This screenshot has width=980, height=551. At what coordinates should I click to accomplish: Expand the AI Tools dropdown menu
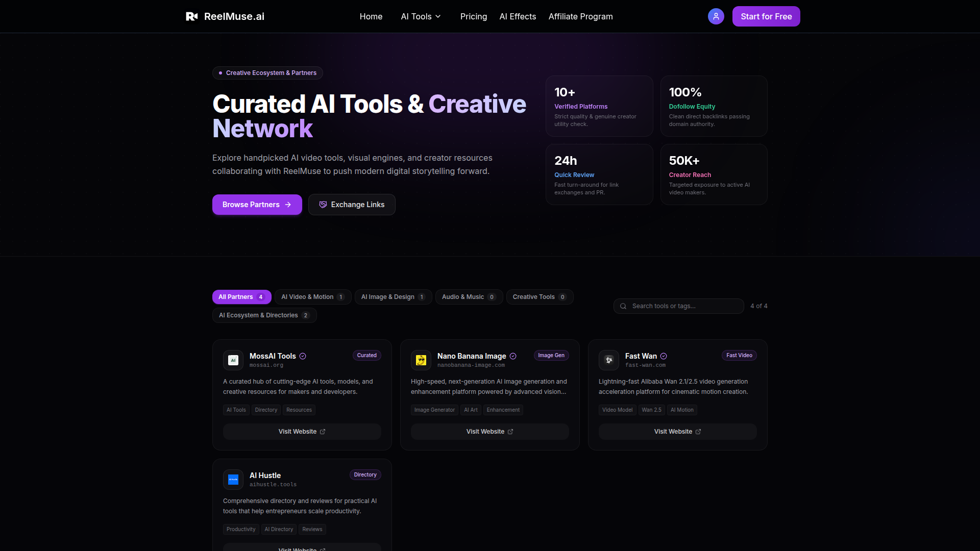click(421, 16)
